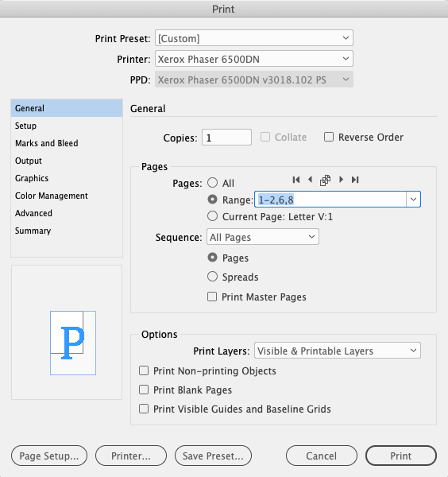The width and height of the screenshot is (448, 477).
Task: Open the Printer selection dropdown
Action: [254, 59]
